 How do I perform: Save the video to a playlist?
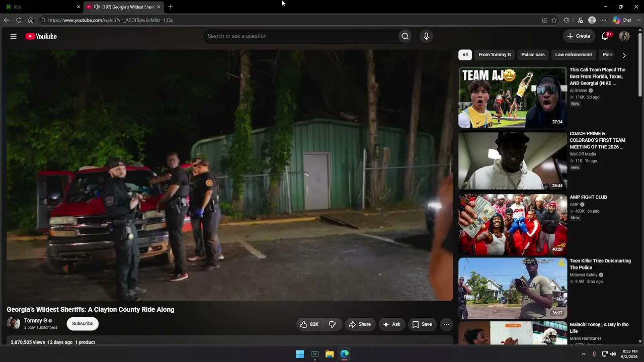click(422, 324)
